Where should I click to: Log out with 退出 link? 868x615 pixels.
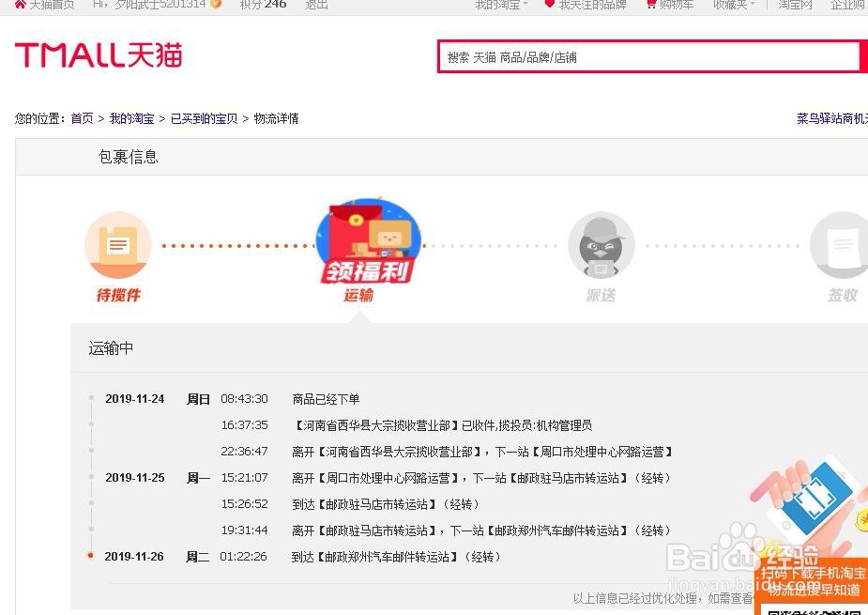316,5
